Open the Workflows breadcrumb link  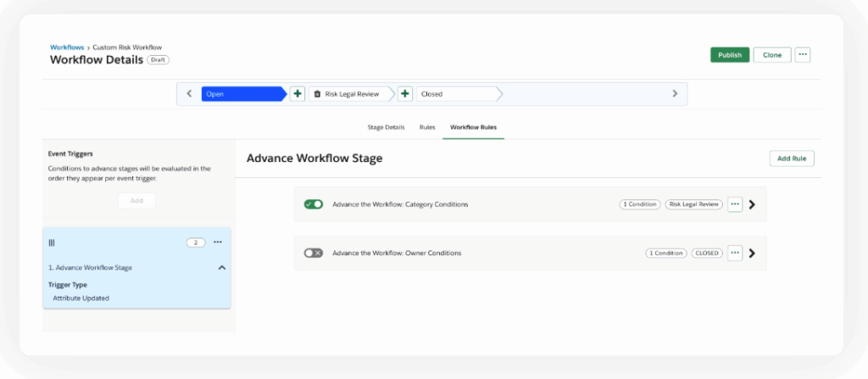[67, 47]
